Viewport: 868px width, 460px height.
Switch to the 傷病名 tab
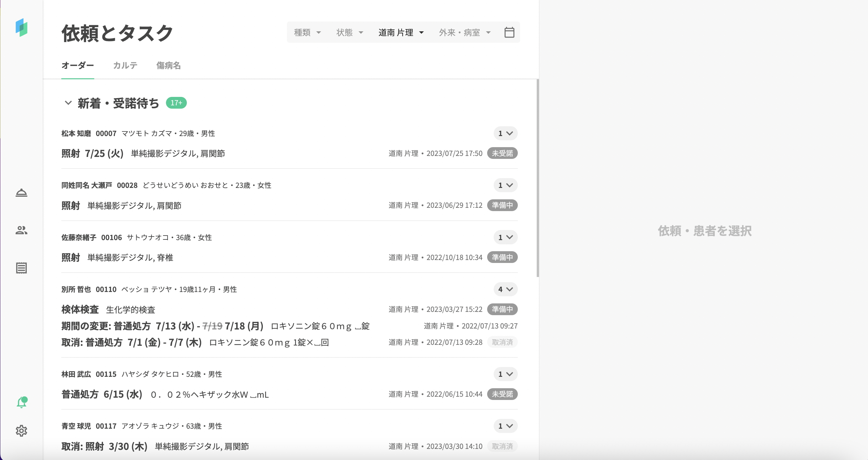168,66
